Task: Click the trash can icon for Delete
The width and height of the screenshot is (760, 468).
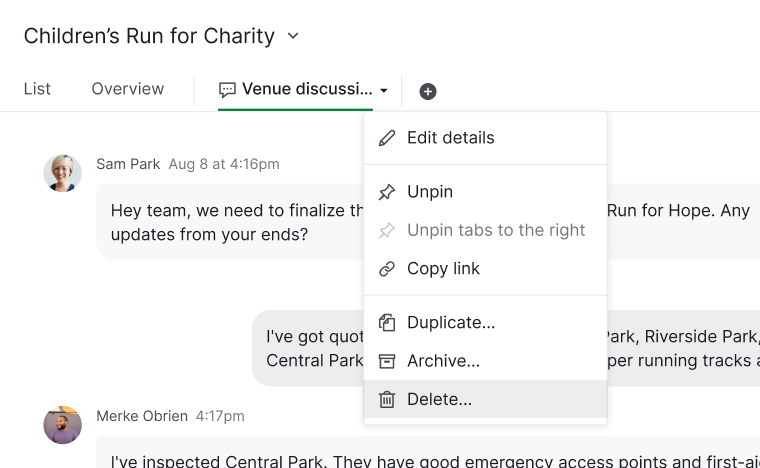Action: (x=387, y=400)
